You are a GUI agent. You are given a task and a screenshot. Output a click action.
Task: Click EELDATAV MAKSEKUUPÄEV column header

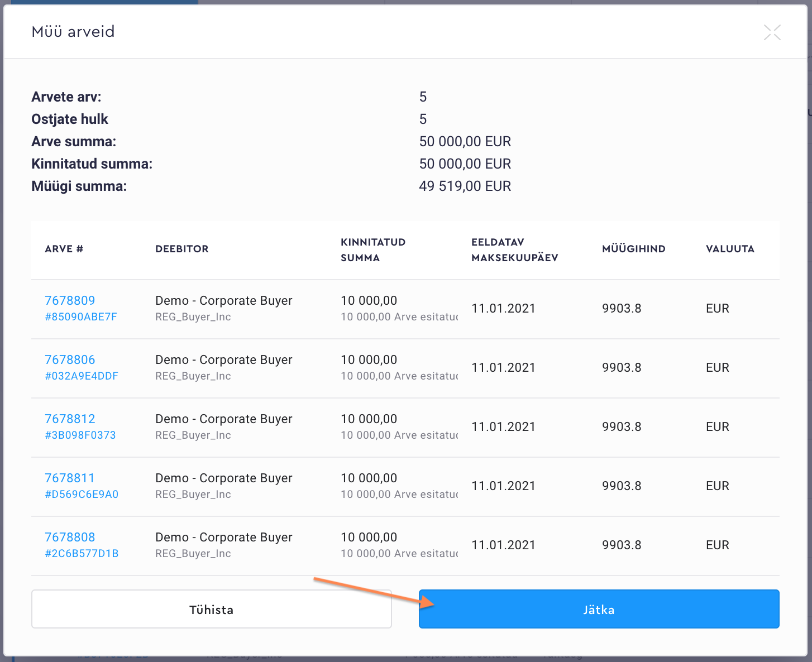point(514,250)
